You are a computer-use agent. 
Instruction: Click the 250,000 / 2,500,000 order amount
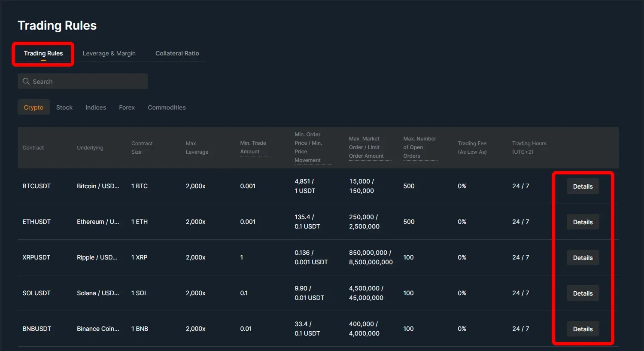click(364, 222)
